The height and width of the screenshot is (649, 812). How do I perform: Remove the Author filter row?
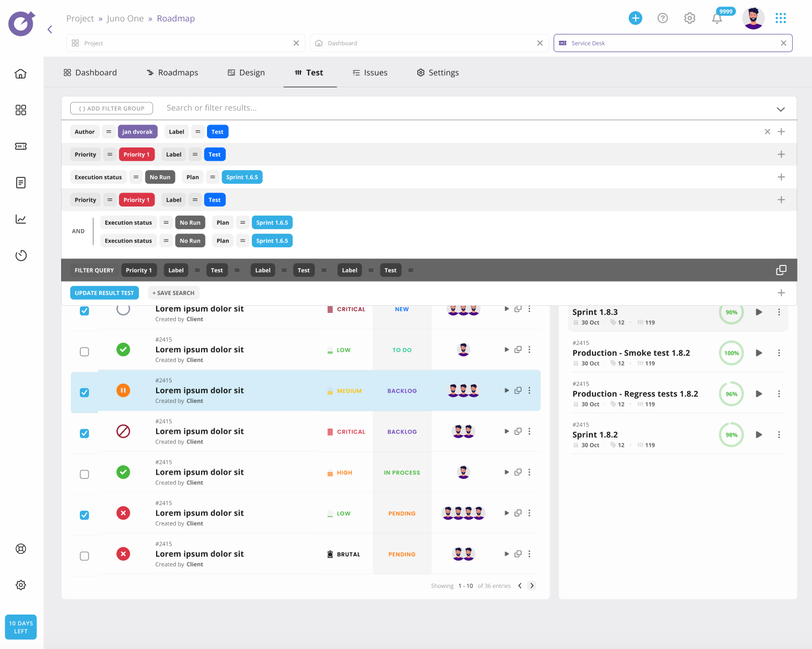coord(767,132)
